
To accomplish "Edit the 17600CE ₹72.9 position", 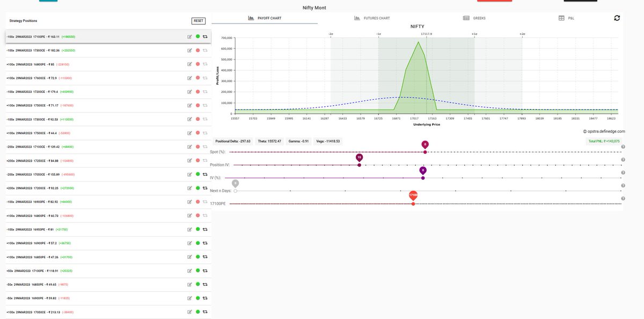I will (x=189, y=78).
